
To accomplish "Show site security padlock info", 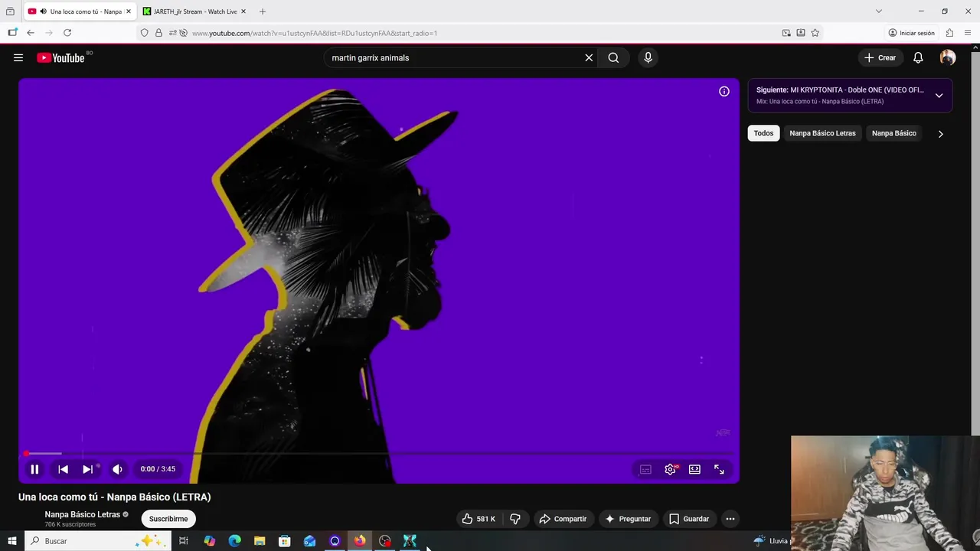I will 158,33.
